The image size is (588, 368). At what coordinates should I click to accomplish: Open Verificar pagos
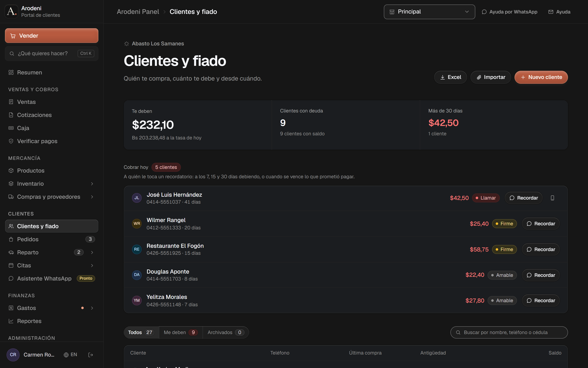[x=51, y=141]
